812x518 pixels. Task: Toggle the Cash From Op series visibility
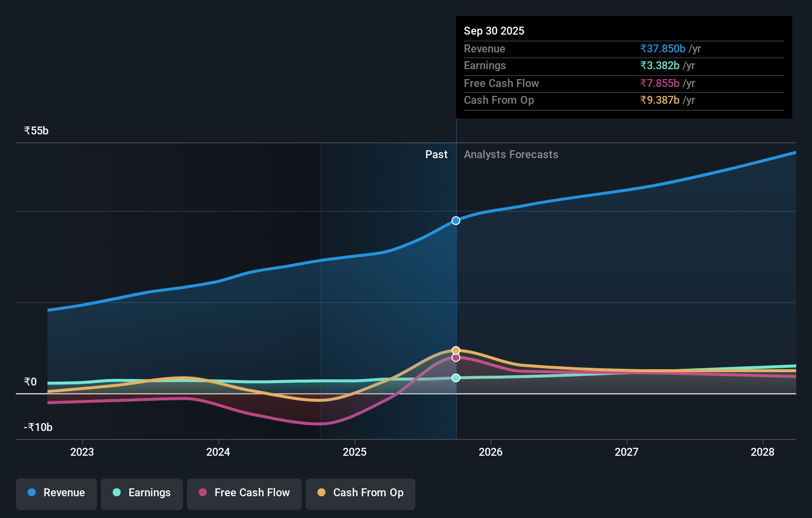[360, 493]
